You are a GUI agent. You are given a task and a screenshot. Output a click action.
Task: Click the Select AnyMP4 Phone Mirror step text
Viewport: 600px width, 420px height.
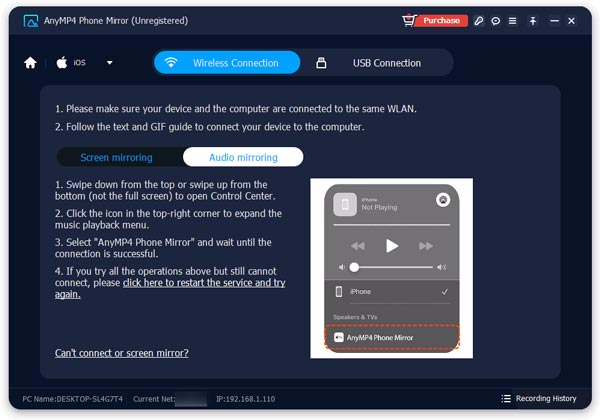tap(163, 248)
